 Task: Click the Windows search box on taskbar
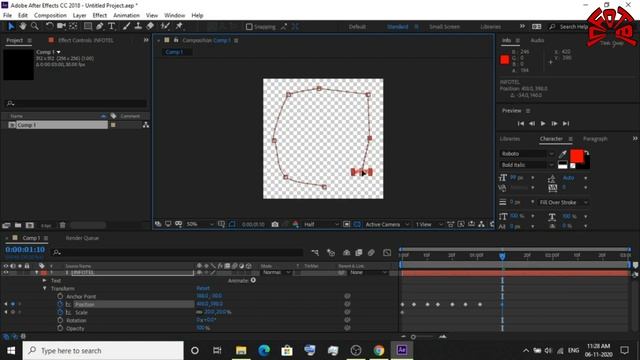click(x=103, y=350)
